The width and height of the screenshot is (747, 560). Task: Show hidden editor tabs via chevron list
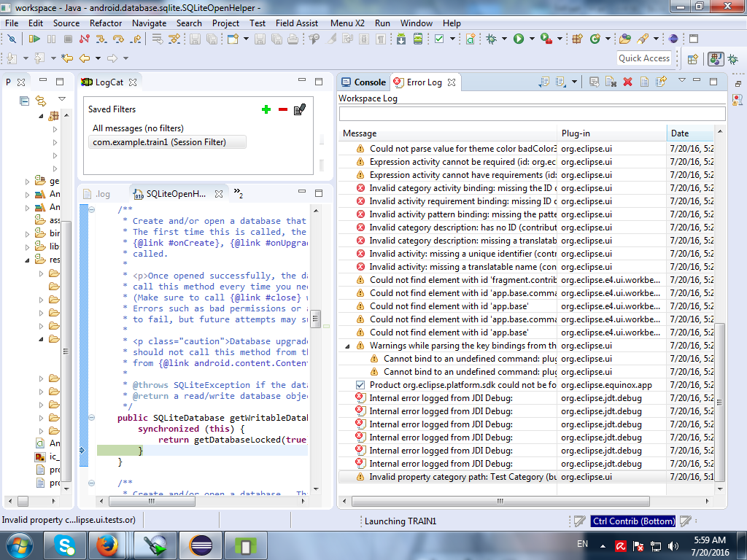point(238,193)
